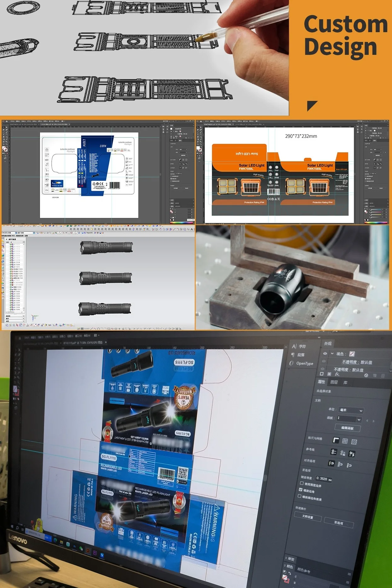The height and width of the screenshot is (588, 392).
Task: Click the lock guides icon under 参考线
Action: pyautogui.click(x=343, y=453)
